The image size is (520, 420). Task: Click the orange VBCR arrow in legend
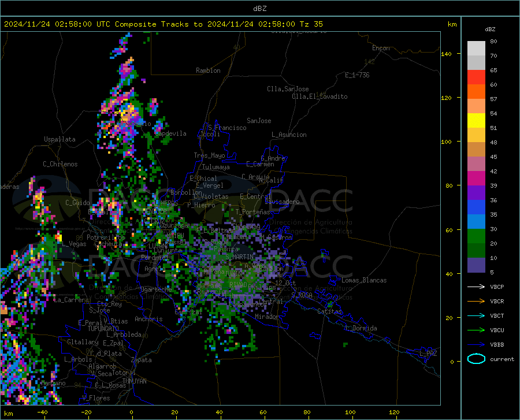tap(476, 302)
